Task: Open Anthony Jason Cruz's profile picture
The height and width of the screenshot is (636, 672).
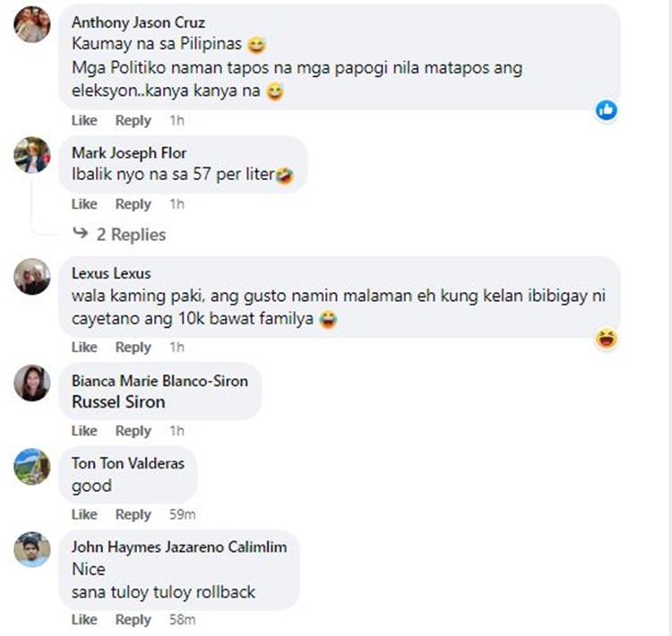Action: (32, 24)
